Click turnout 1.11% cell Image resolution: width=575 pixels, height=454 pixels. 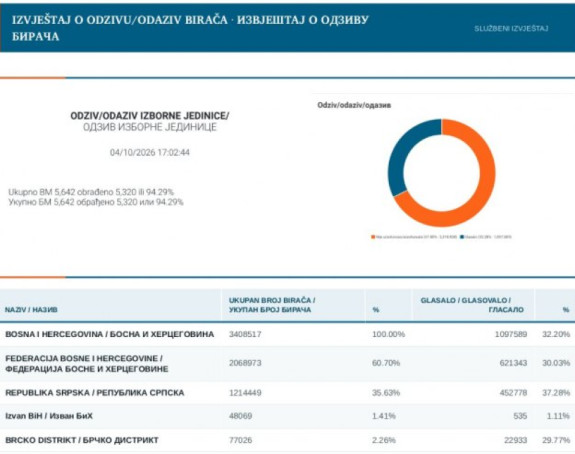558,416
